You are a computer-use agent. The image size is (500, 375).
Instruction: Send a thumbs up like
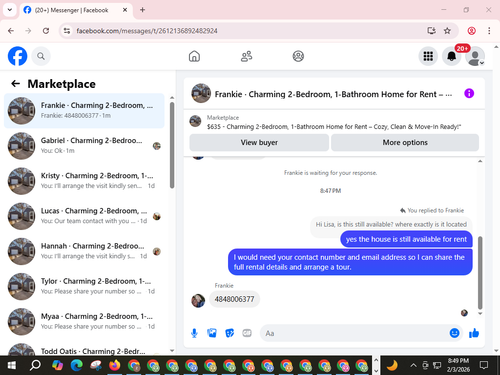pyautogui.click(x=474, y=333)
